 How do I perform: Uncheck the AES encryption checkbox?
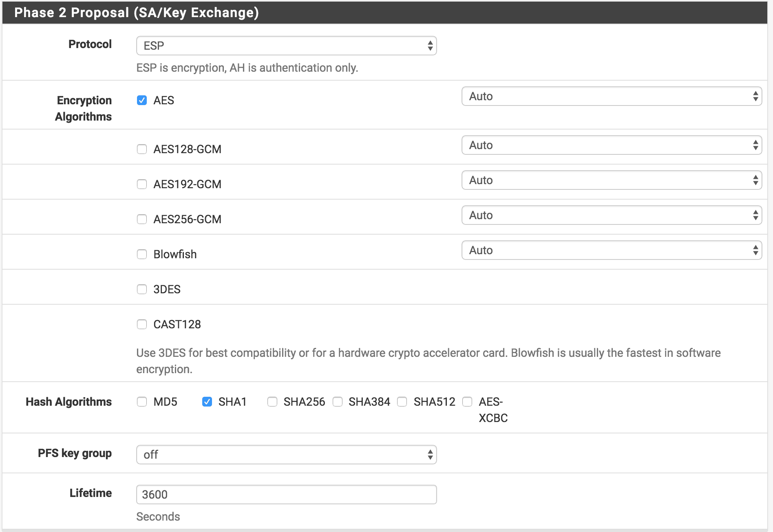click(142, 100)
